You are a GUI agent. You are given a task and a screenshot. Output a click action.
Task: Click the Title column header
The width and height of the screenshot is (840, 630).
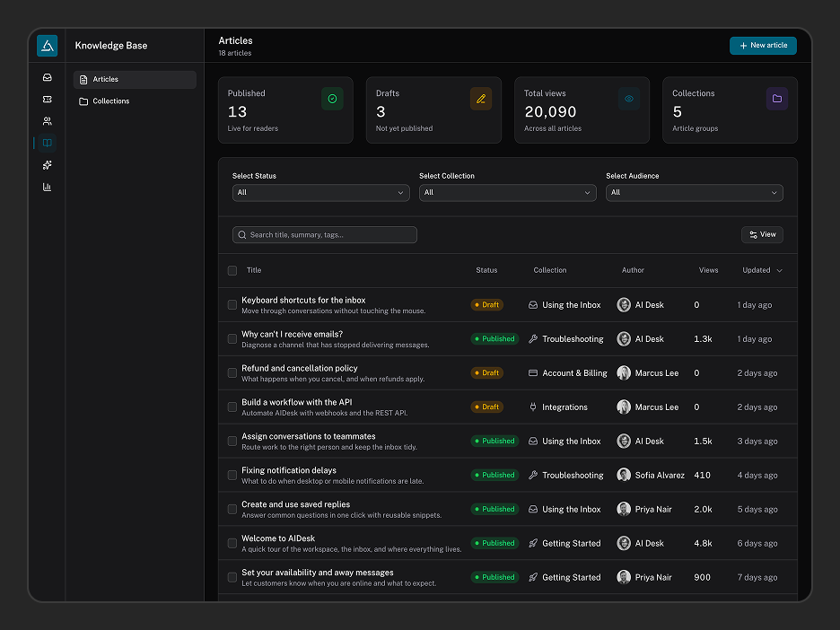(x=254, y=270)
